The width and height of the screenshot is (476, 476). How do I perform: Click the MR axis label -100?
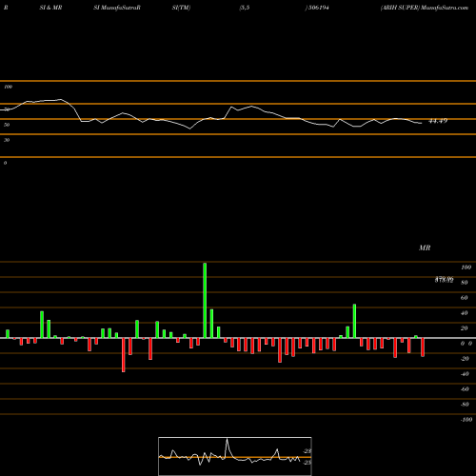(x=466, y=420)
